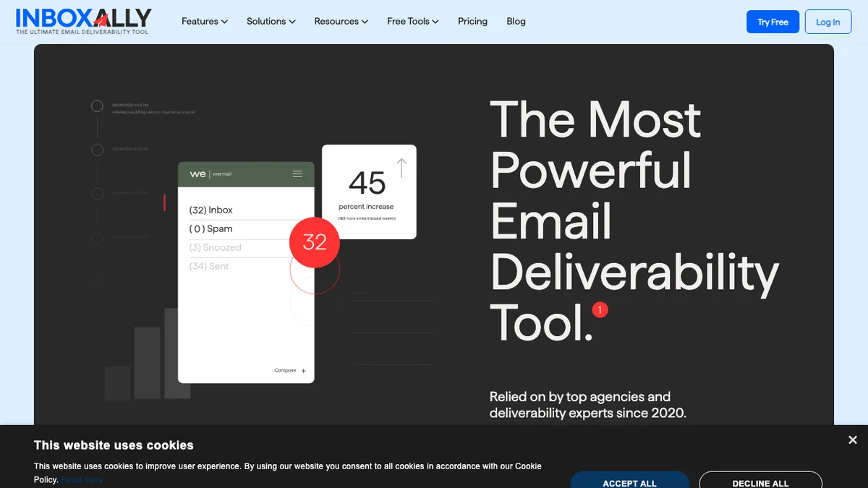Screen dimensions: 868x488
Task: Select the (0) Spam row
Action: pos(239,229)
